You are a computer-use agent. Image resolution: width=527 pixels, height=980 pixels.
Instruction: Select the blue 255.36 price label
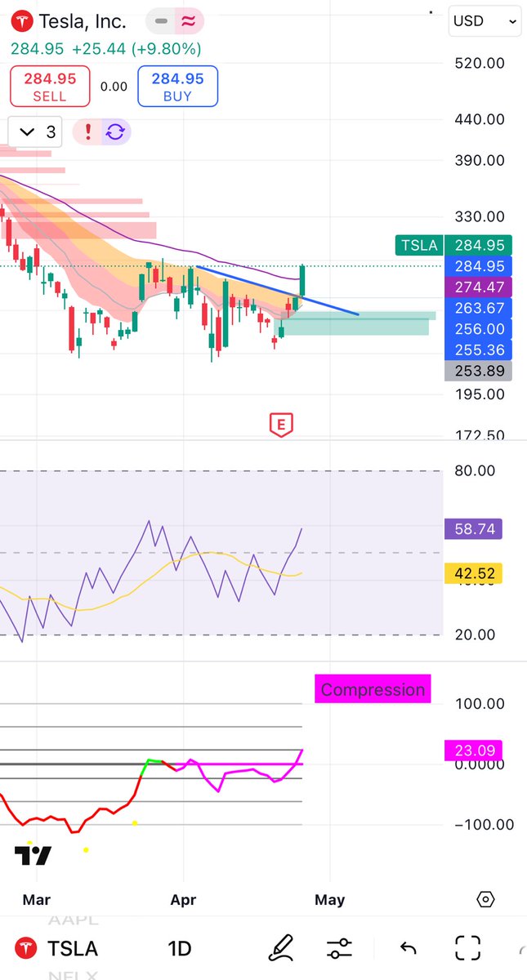tap(477, 350)
